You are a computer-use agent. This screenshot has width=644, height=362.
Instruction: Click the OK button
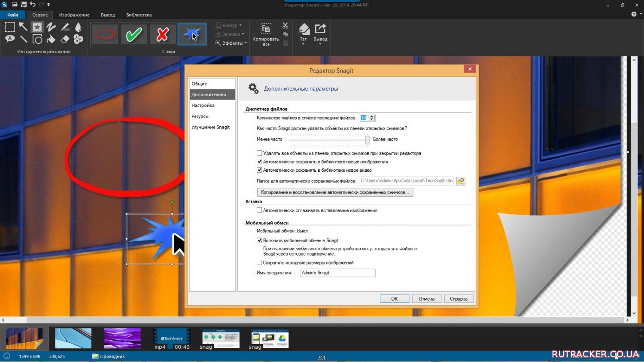(x=394, y=299)
